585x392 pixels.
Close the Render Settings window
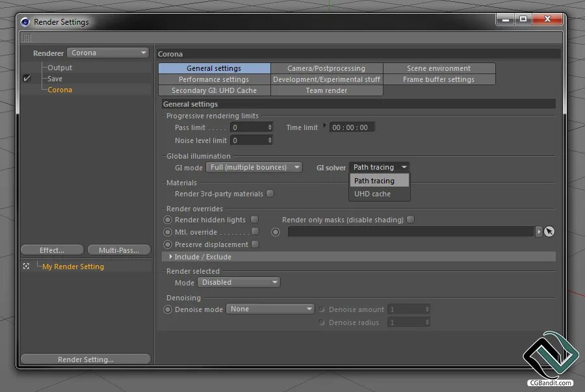547,19
